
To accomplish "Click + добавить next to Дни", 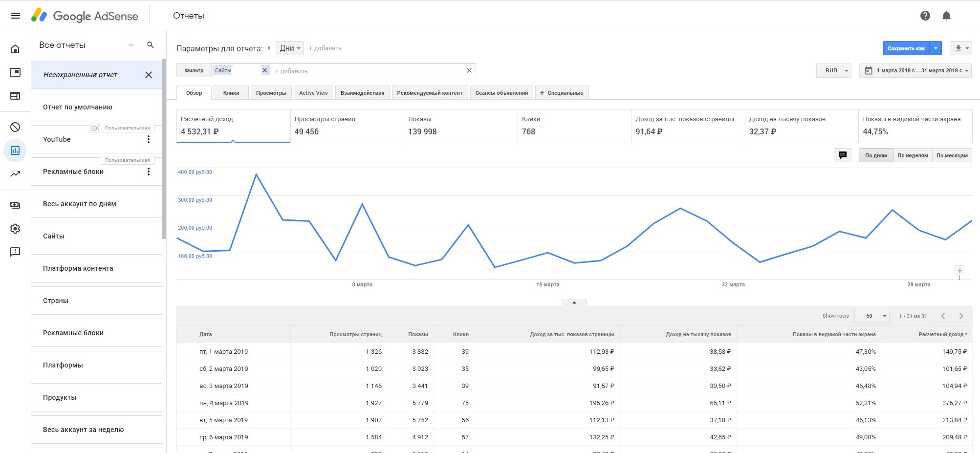I will click(325, 48).
